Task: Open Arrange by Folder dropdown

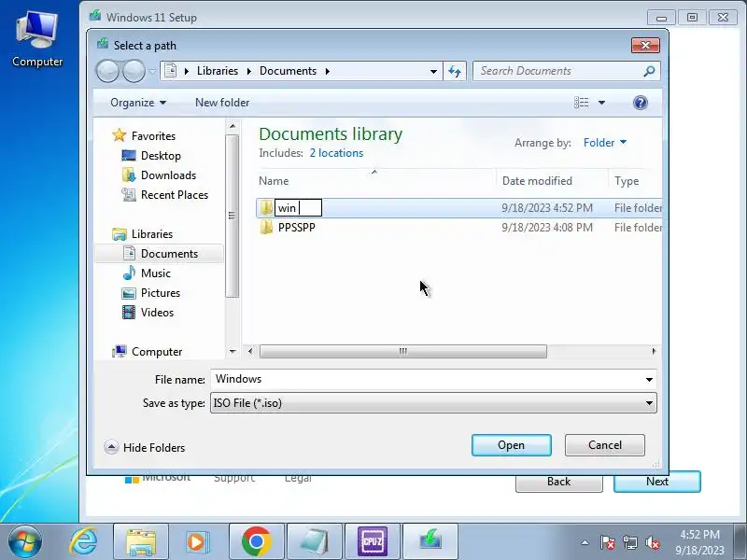Action: click(605, 143)
